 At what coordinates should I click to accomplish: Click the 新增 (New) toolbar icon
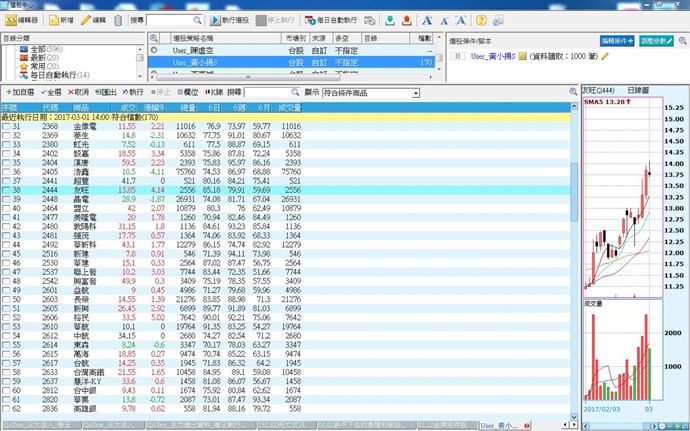pyautogui.click(x=58, y=20)
